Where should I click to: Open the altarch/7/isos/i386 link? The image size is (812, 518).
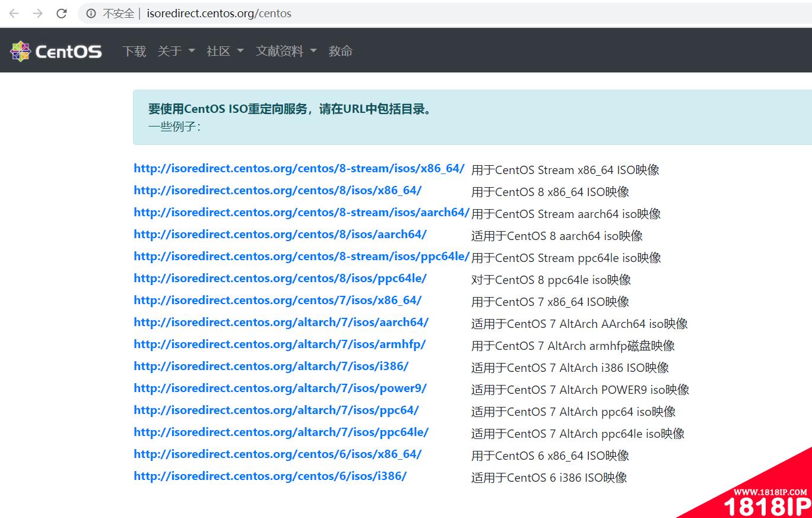pyautogui.click(x=271, y=367)
